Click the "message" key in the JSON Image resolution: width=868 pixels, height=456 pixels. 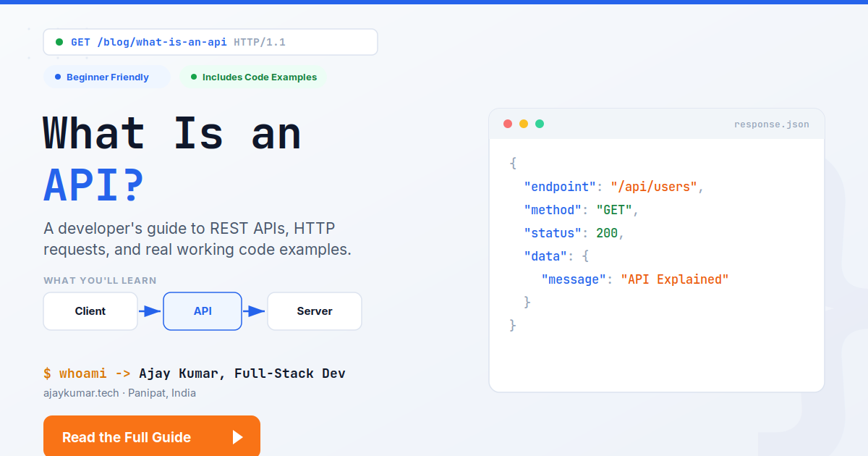(574, 279)
